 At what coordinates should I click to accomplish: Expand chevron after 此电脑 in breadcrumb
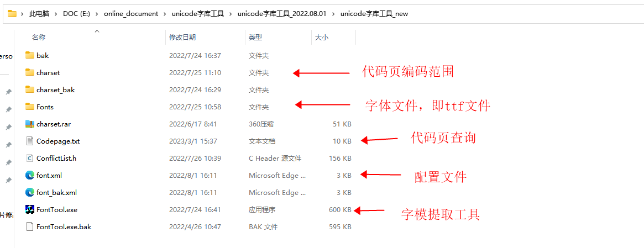[56, 14]
